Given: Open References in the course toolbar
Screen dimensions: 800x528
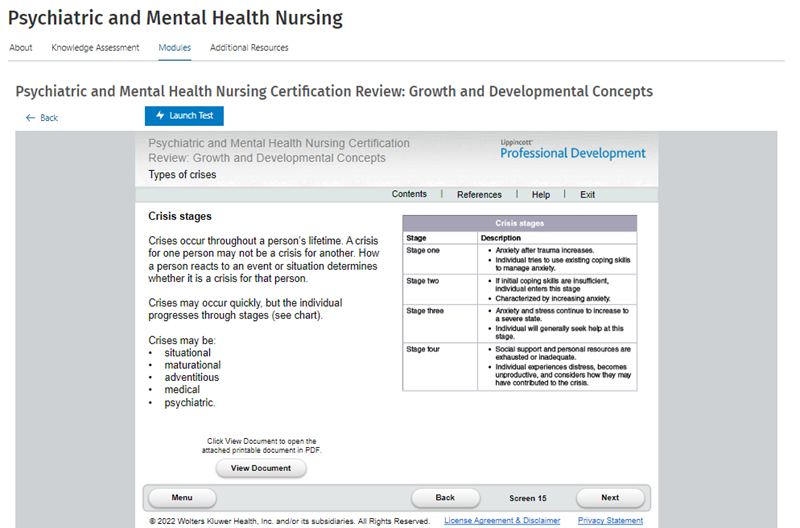Looking at the screenshot, I should [x=479, y=195].
